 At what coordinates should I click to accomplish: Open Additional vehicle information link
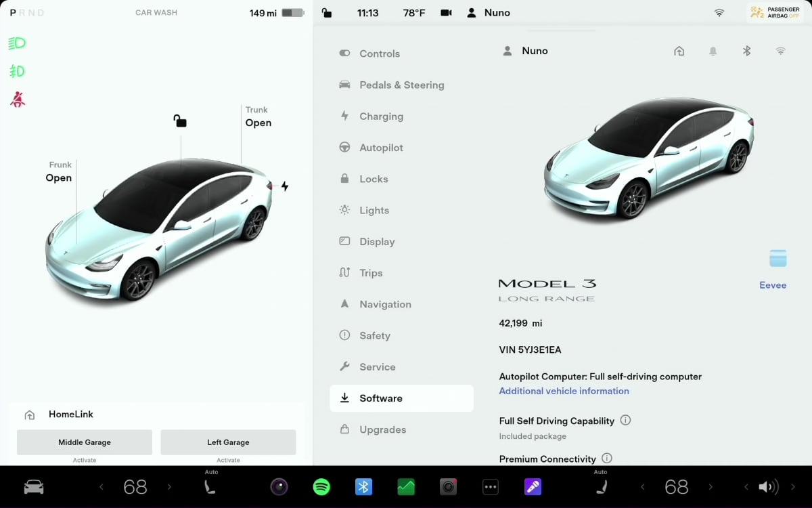pyautogui.click(x=564, y=391)
